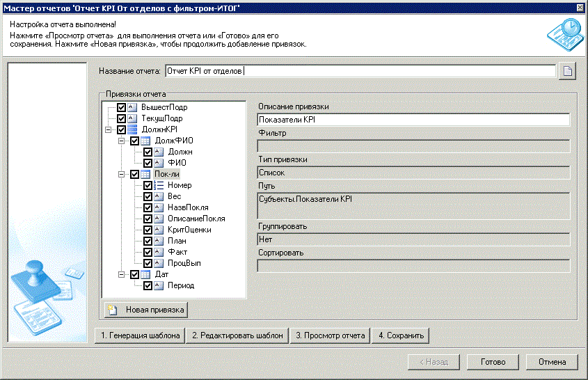Viewport: 588px width, 380px height.
Task: Click the field icon next to ВышестПодр
Action: click(x=132, y=108)
